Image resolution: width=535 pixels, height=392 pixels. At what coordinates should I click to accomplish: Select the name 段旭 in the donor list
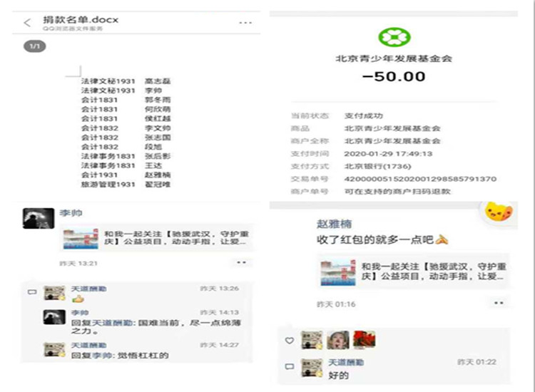tap(153, 147)
